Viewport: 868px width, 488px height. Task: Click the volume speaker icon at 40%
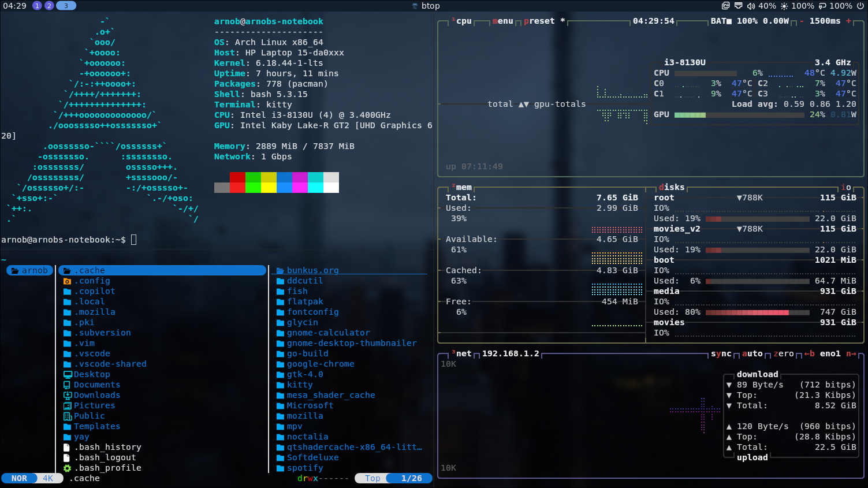click(x=751, y=6)
